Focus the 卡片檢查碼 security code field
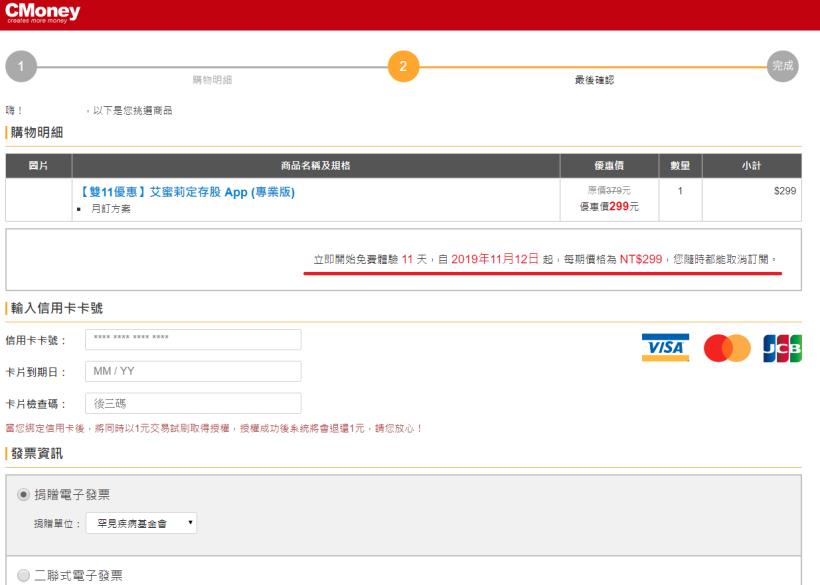 point(193,403)
